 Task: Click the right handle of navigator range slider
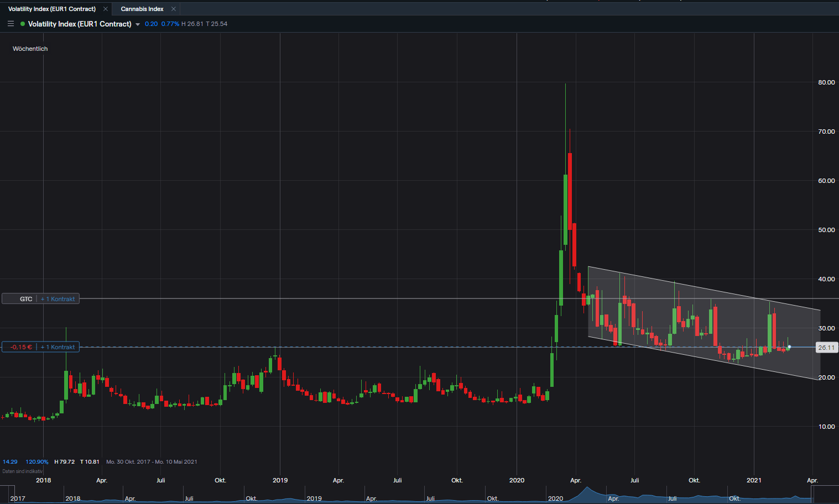pyautogui.click(x=812, y=494)
